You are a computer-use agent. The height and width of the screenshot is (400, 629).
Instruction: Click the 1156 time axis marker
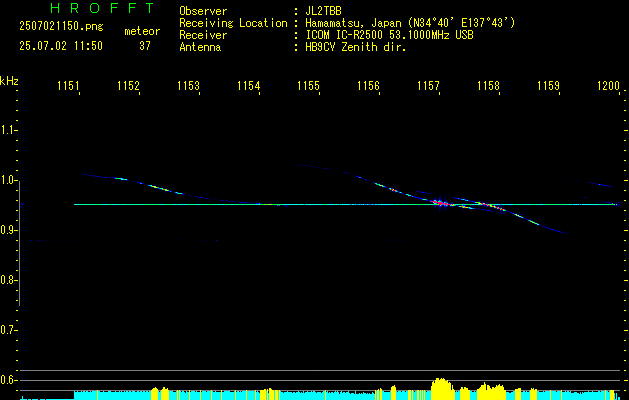pos(368,86)
